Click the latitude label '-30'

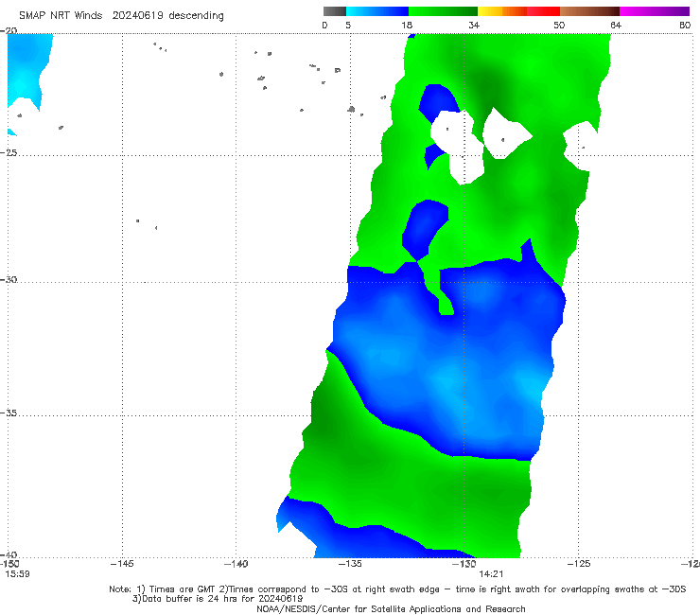[x=9, y=279]
